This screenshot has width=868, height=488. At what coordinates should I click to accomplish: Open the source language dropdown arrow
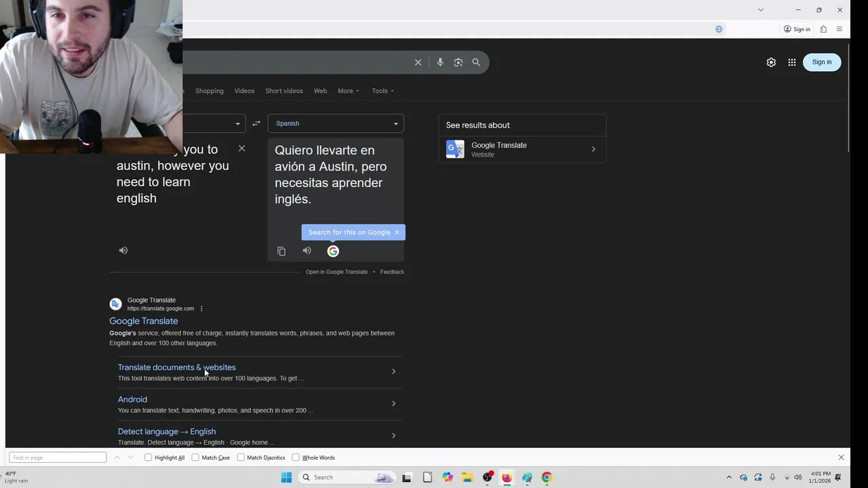coord(237,123)
